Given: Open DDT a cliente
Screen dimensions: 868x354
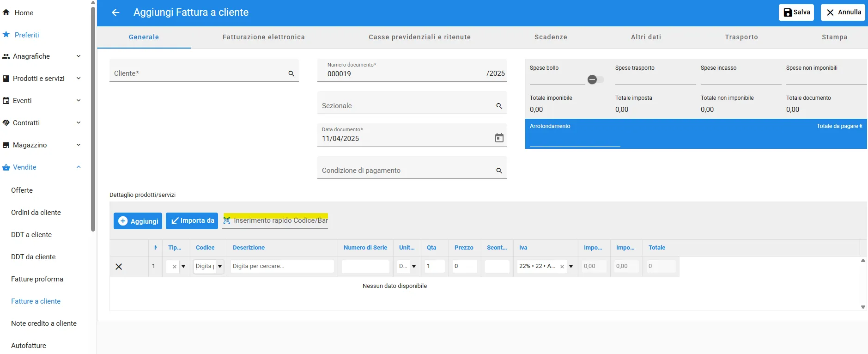Looking at the screenshot, I should tap(31, 235).
